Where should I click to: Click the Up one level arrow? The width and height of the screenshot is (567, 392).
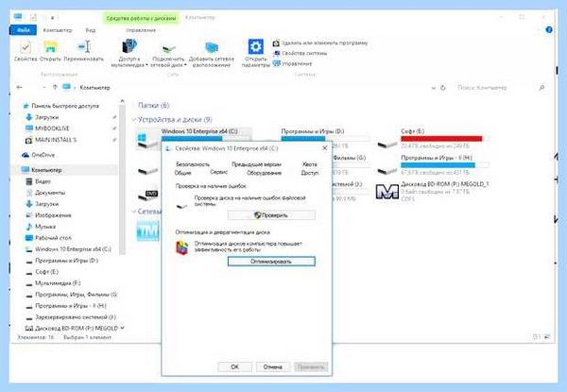[55, 88]
